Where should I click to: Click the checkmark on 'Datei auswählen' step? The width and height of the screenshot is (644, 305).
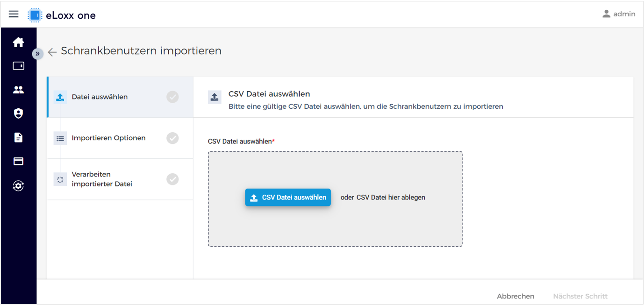tap(172, 97)
